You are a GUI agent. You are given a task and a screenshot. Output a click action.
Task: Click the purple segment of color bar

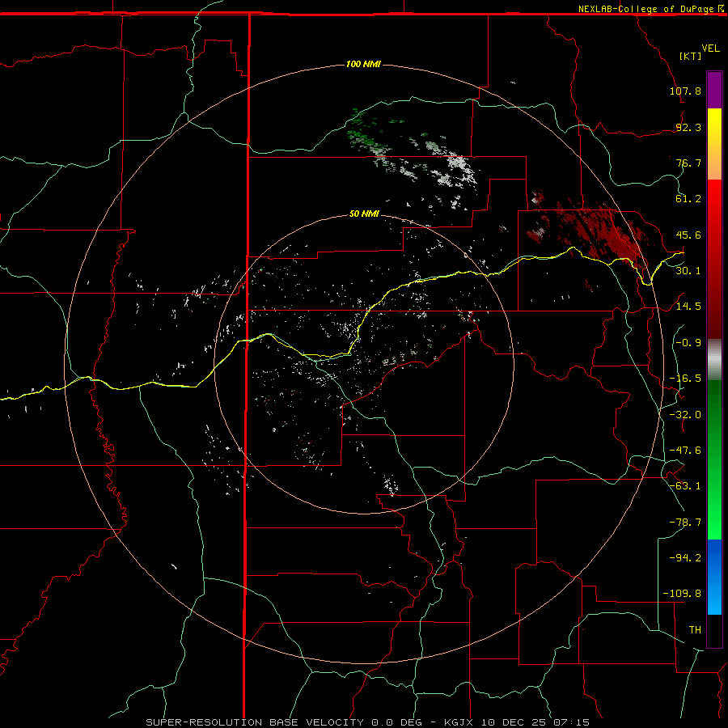pyautogui.click(x=714, y=91)
